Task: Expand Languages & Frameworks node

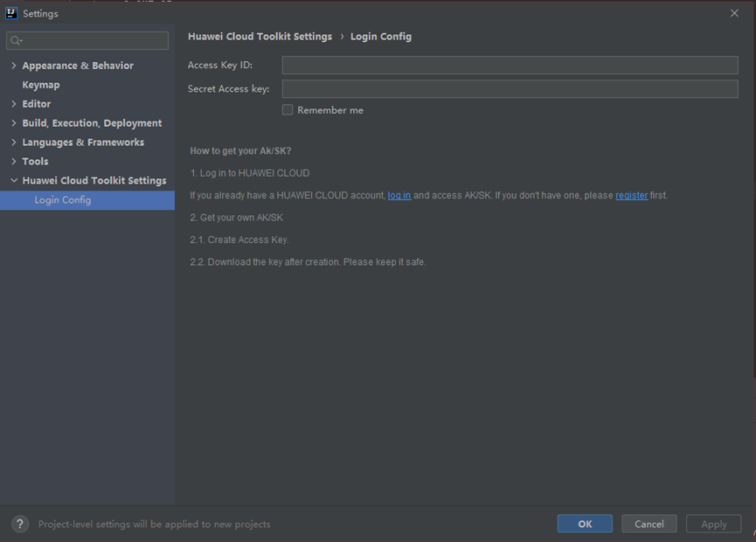Action: (14, 142)
